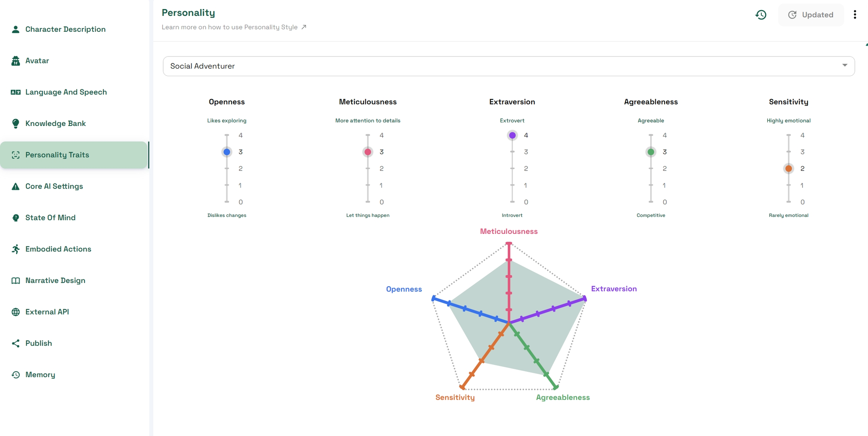Screen dimensions: 868x436
Task: Go to State Of Mind section
Action: (x=50, y=218)
